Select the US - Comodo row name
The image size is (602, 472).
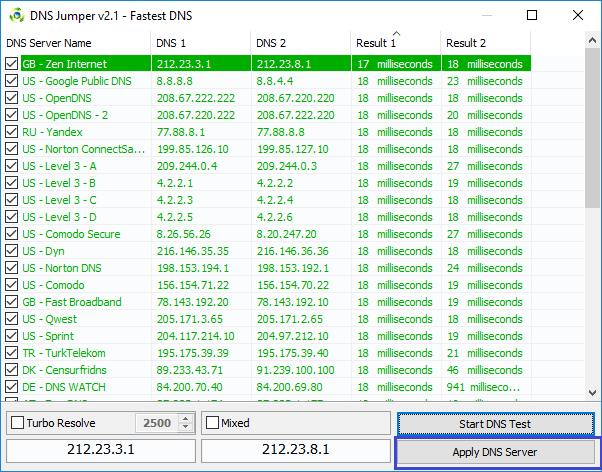[53, 285]
